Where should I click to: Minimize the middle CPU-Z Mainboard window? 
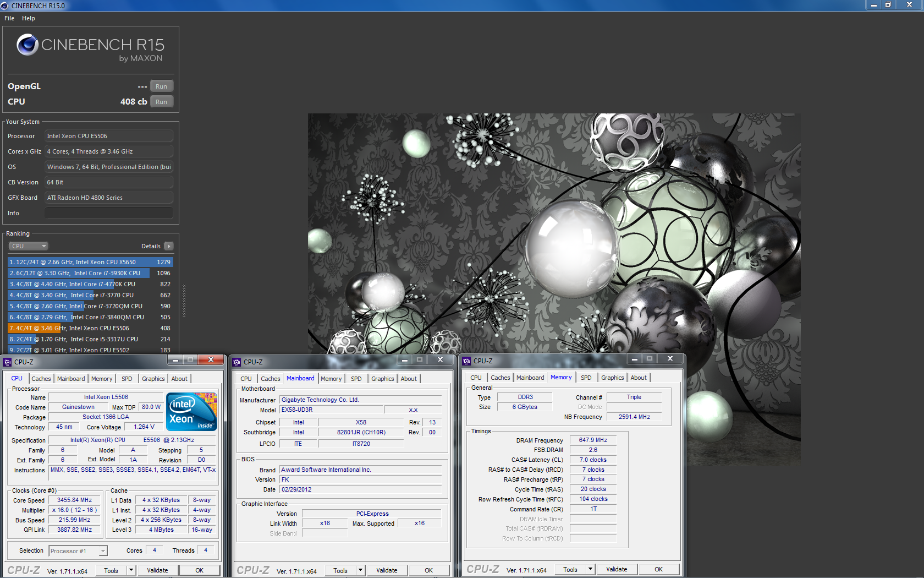point(404,360)
